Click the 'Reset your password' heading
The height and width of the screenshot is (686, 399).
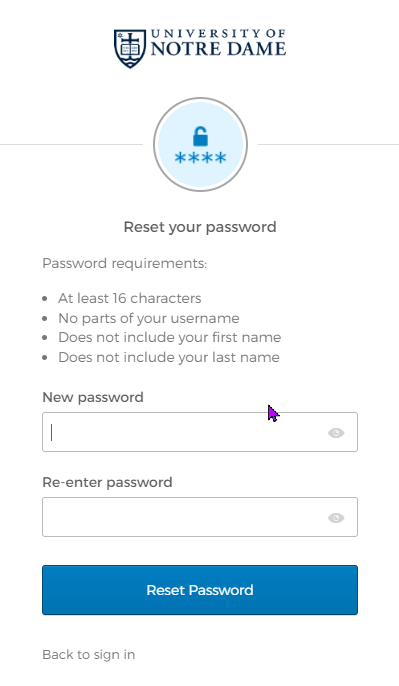(x=200, y=227)
